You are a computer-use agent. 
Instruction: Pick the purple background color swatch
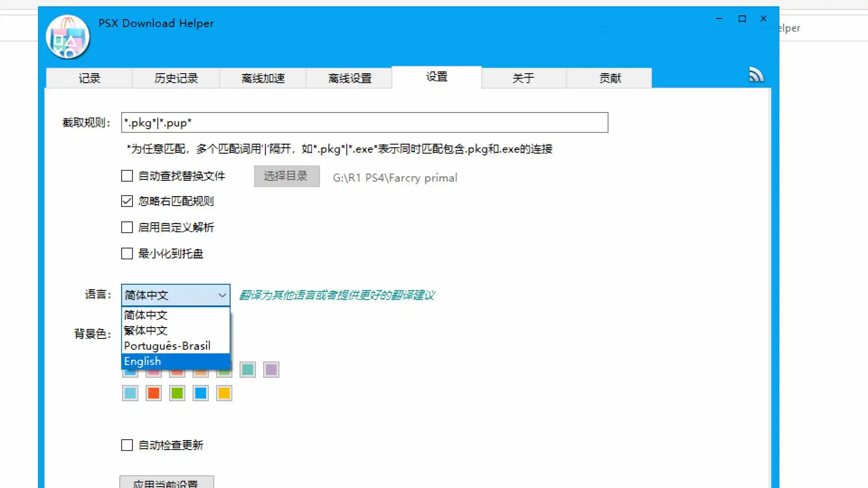tap(271, 370)
